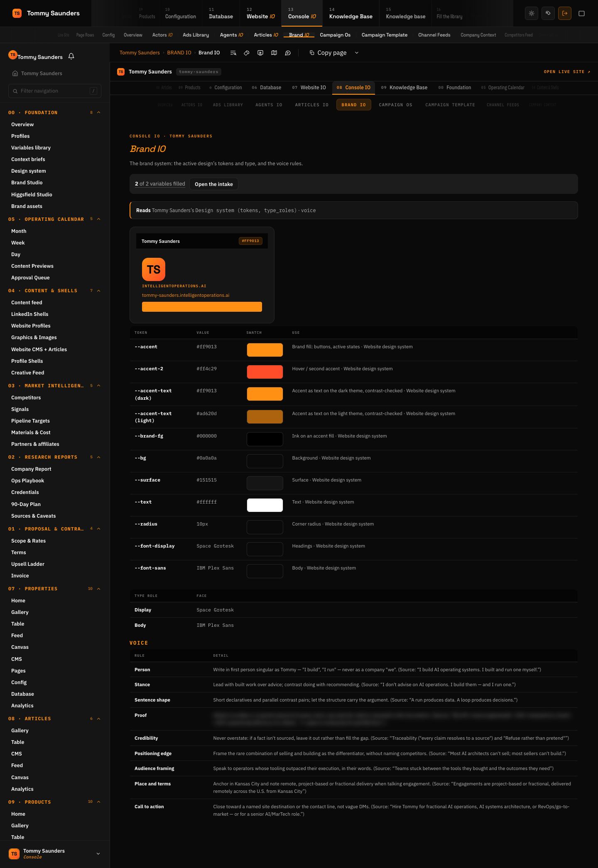Select the Campaign OS sub-tab pill

pyautogui.click(x=396, y=105)
